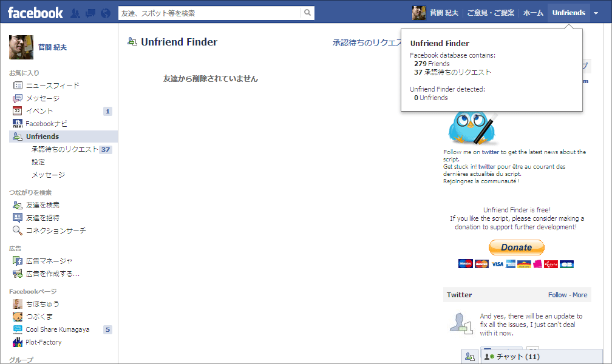The height and width of the screenshot is (364, 612).
Task: Click pending requests badge showing 37
Action: 106,150
